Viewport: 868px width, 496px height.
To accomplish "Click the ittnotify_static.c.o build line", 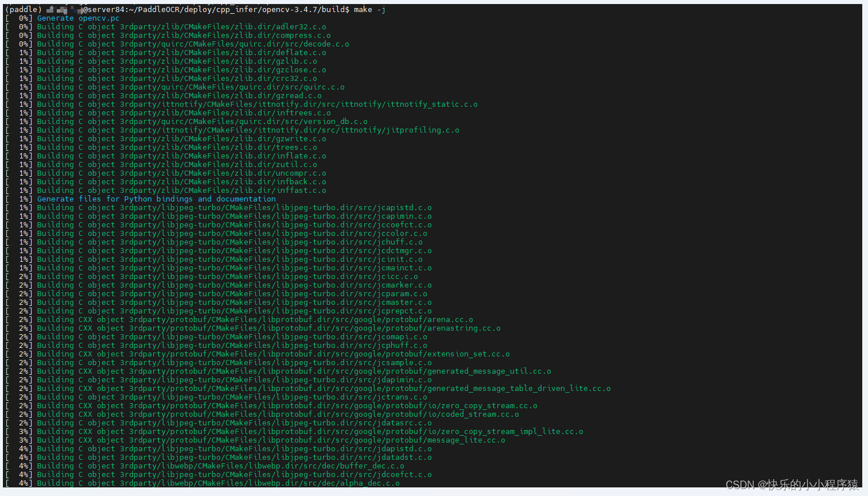I will 242,104.
